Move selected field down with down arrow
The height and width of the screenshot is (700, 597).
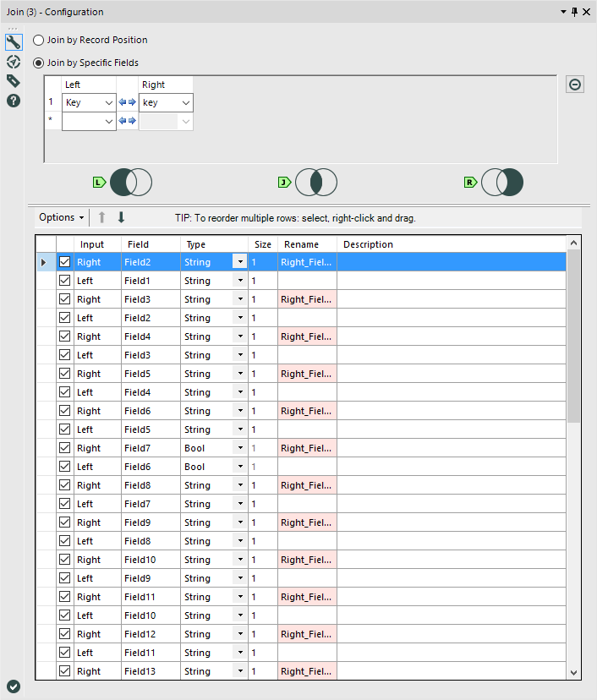[121, 217]
